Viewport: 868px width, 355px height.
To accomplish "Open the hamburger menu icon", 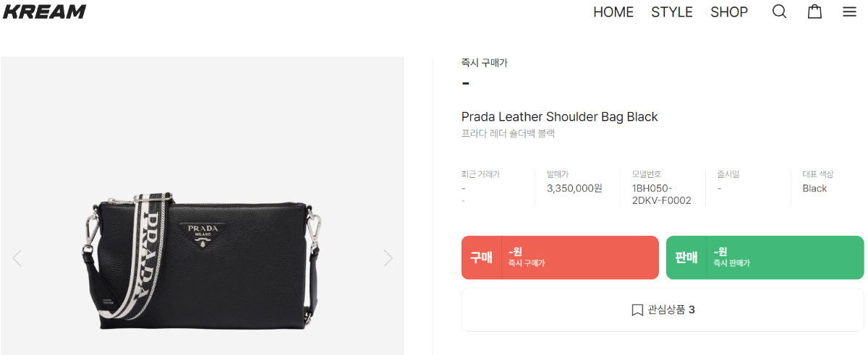I will pos(849,12).
